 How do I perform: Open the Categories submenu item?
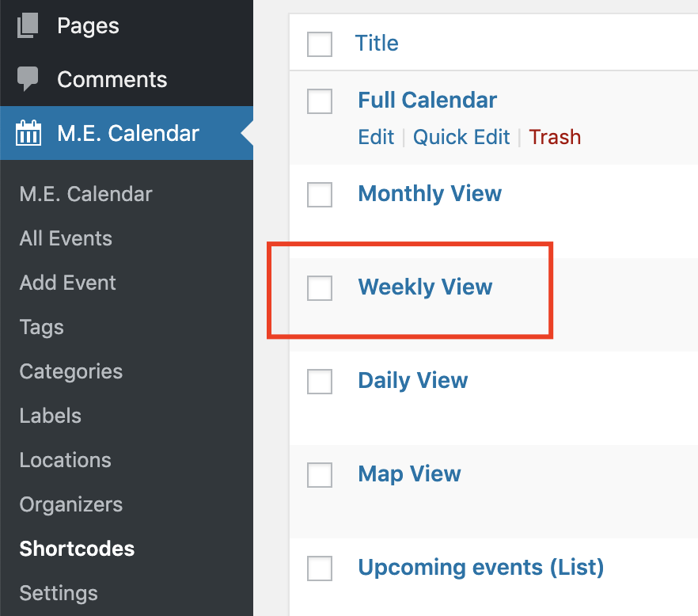[x=70, y=371]
